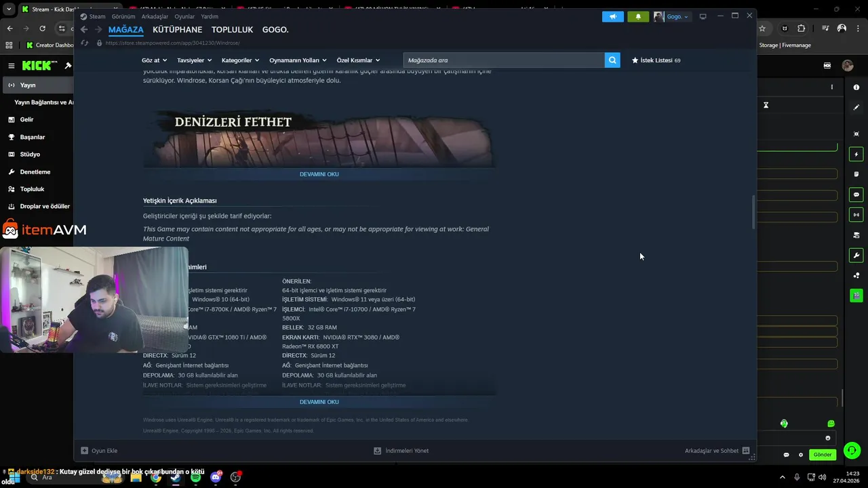Click Steam Big Picture mode icon
868x488 pixels.
tap(703, 16)
